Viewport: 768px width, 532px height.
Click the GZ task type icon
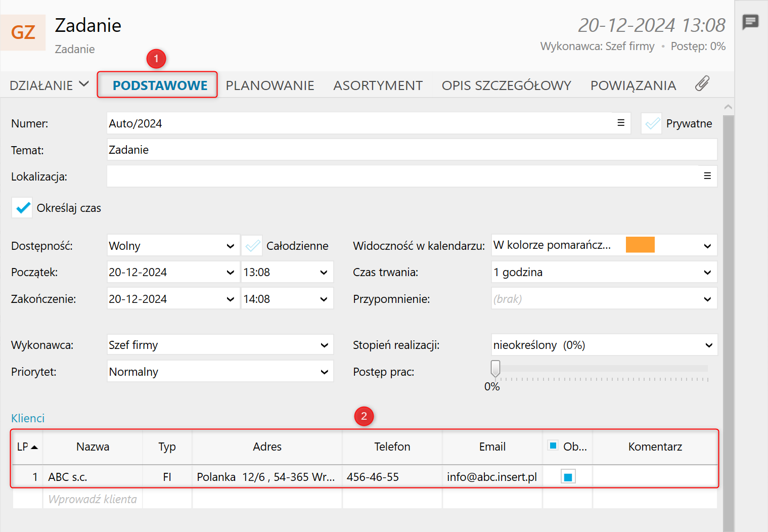(x=23, y=32)
